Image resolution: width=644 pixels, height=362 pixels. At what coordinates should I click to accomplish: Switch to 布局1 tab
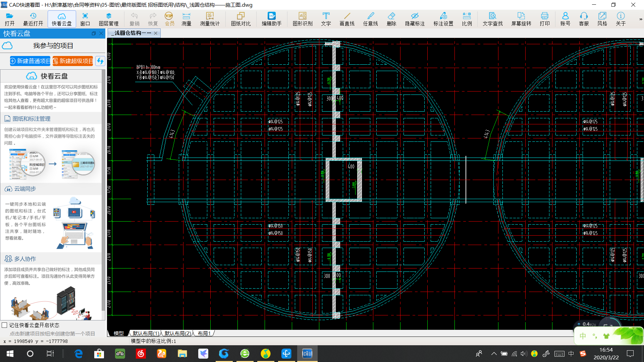click(x=204, y=333)
